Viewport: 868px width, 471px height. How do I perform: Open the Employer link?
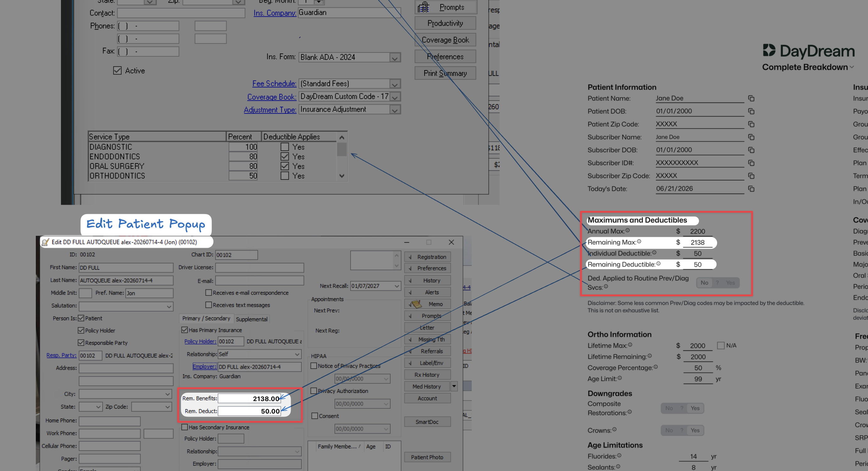tap(205, 367)
